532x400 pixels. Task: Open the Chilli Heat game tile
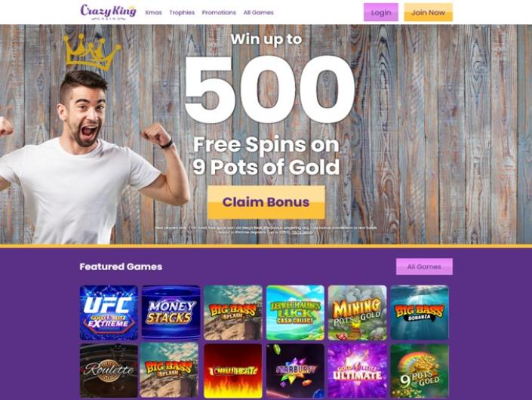(233, 371)
